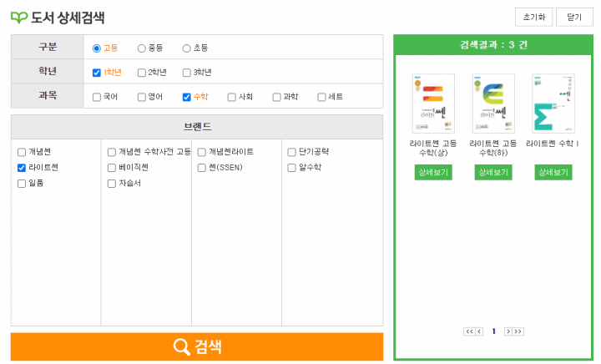Click the 과목 row label
Image resolution: width=601 pixels, height=364 pixels.
(48, 96)
